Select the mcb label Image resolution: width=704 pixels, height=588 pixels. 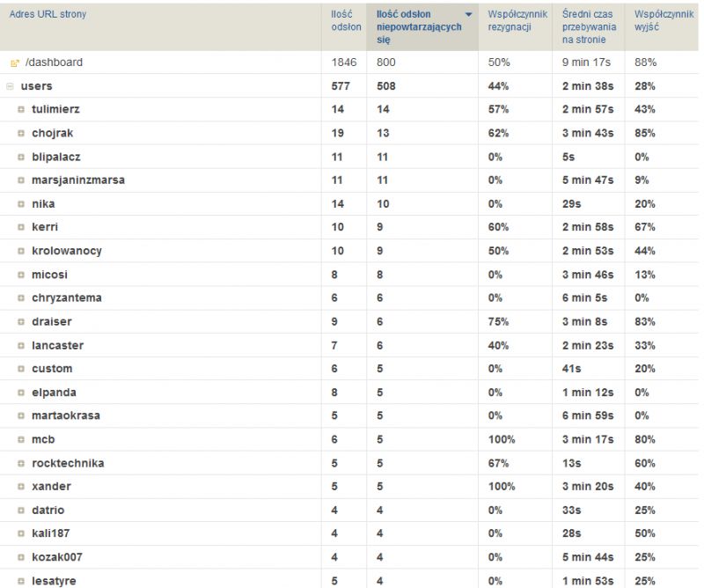tap(43, 440)
